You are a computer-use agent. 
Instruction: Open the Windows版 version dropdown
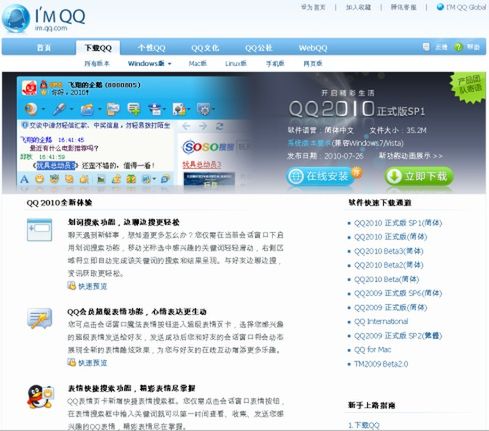point(149,63)
